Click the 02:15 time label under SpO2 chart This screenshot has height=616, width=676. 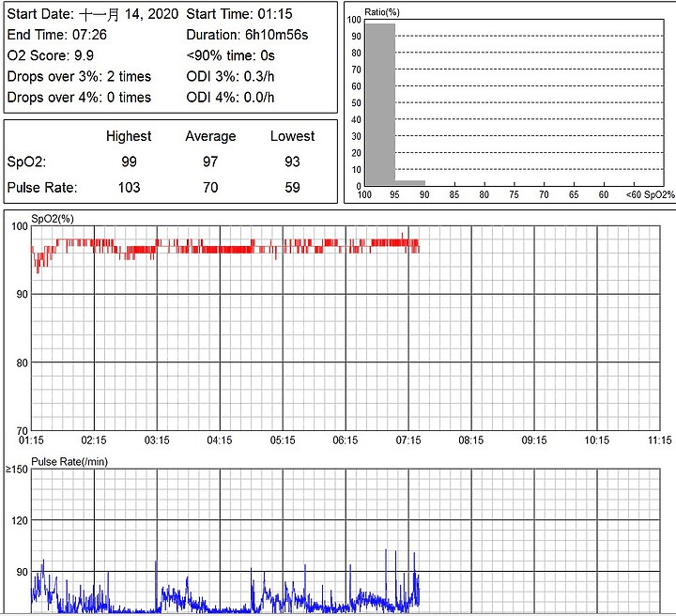click(94, 440)
